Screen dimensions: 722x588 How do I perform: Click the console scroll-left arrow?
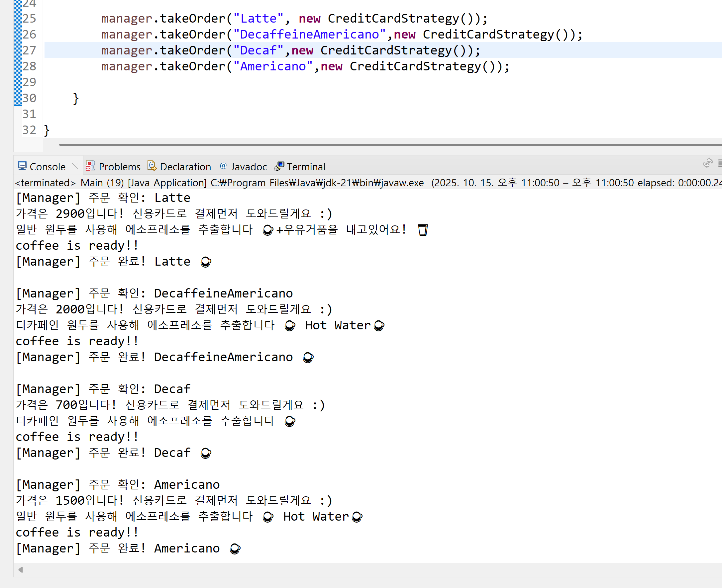pyautogui.click(x=21, y=570)
